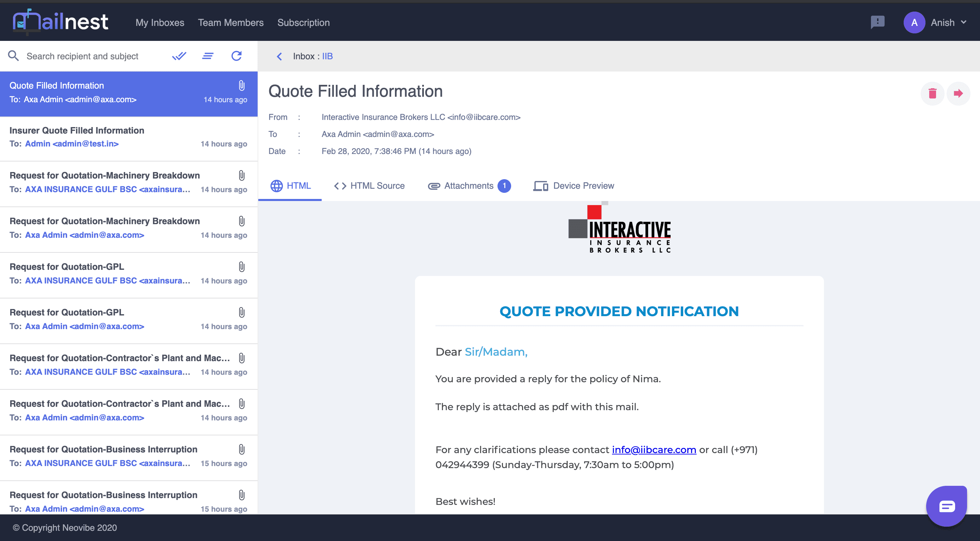The image size is (980, 541).
Task: Click clip icon on Machinery Breakdown to Axa Admin
Action: click(242, 221)
